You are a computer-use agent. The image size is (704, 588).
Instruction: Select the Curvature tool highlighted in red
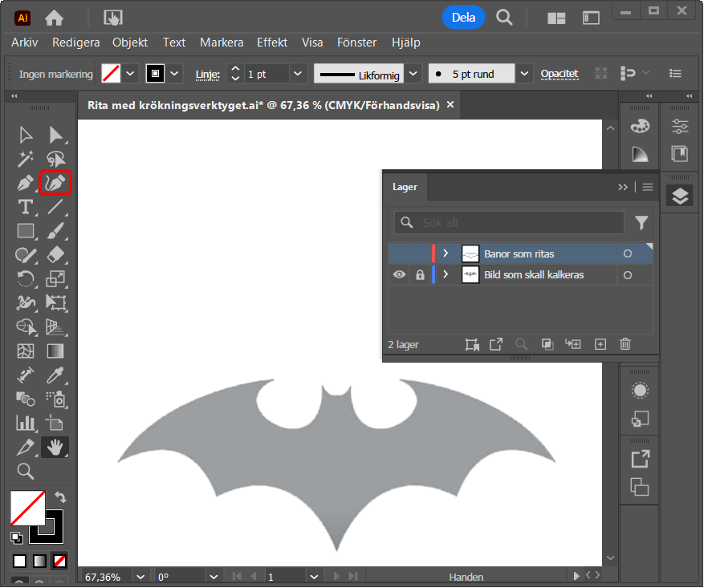click(x=55, y=183)
